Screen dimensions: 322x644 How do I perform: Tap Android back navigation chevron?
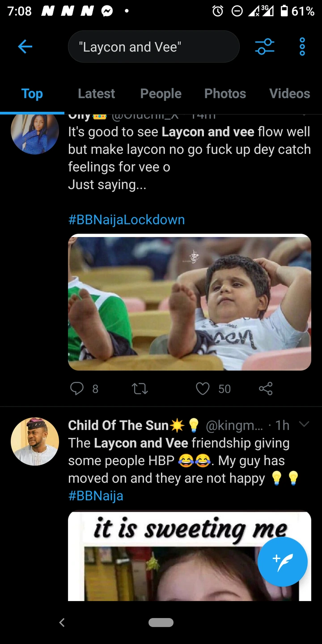(62, 623)
